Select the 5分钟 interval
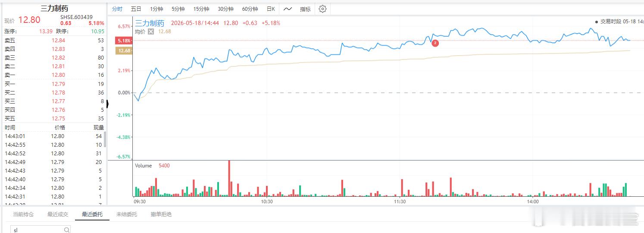Viewport: 644px width, 233px height. [x=178, y=9]
